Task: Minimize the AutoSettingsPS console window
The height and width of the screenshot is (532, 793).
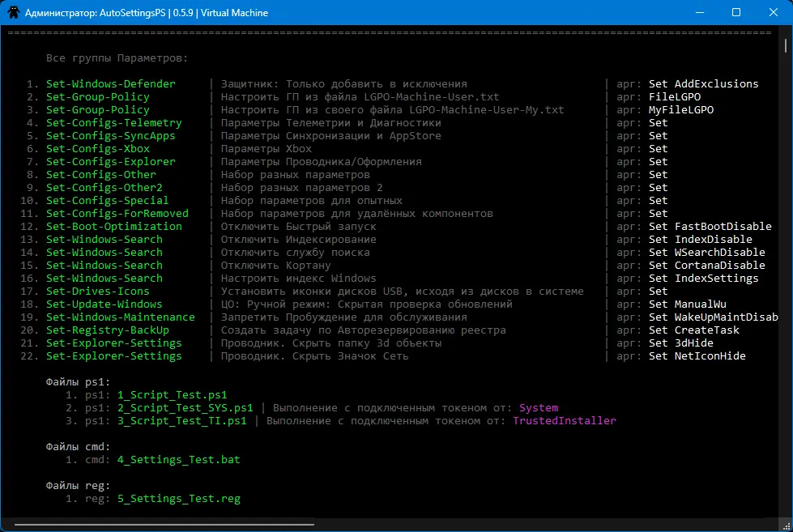Action: pyautogui.click(x=700, y=12)
